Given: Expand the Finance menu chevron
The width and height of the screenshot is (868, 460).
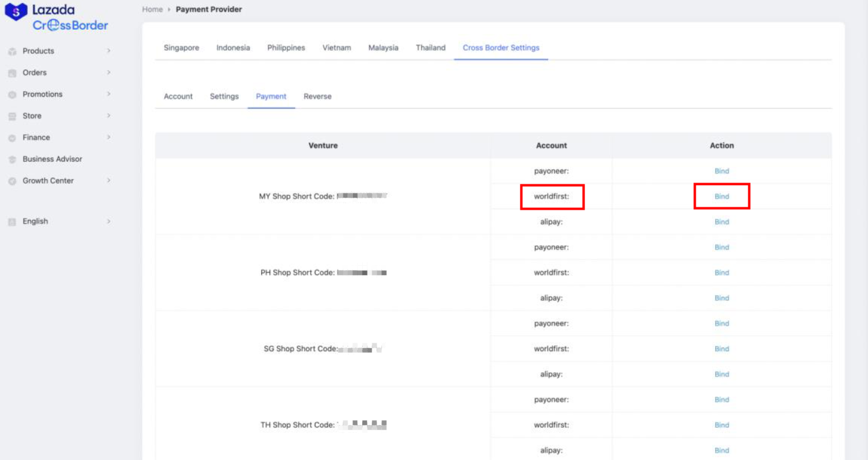Looking at the screenshot, I should 109,138.
